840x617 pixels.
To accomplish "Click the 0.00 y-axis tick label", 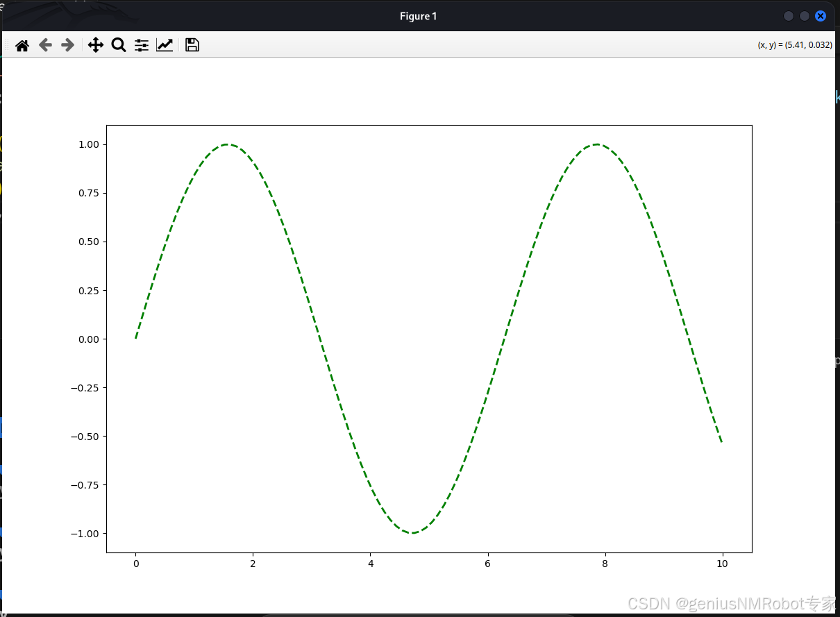I will (90, 339).
